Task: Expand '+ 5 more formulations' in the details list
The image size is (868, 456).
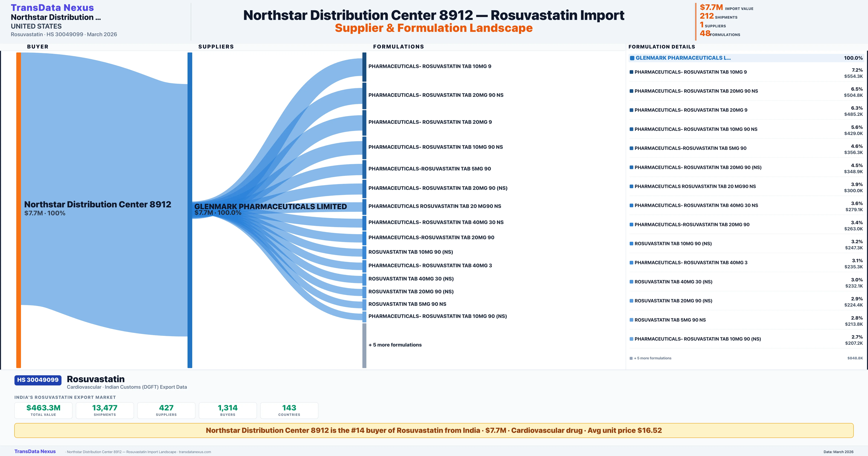Action: coord(652,358)
